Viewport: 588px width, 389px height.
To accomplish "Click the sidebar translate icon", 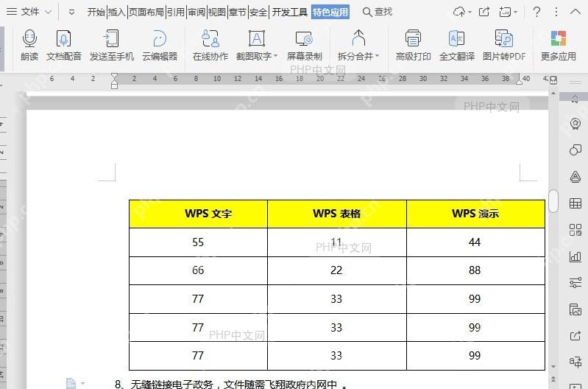I will pyautogui.click(x=575, y=362).
